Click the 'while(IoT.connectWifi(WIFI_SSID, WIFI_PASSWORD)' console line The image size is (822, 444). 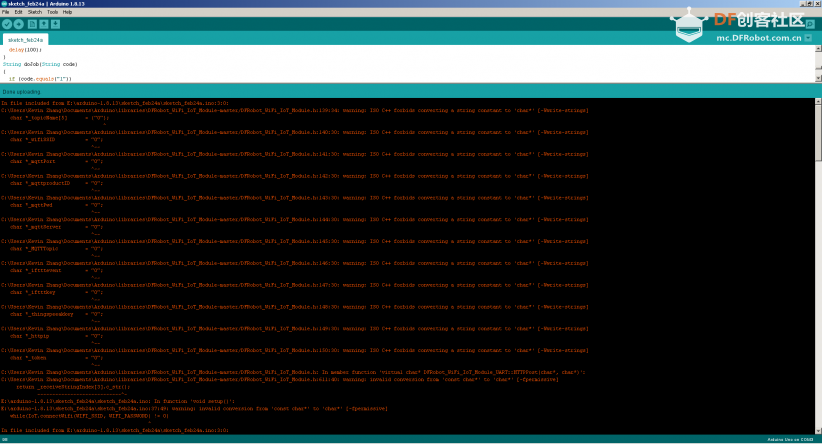tap(89, 416)
